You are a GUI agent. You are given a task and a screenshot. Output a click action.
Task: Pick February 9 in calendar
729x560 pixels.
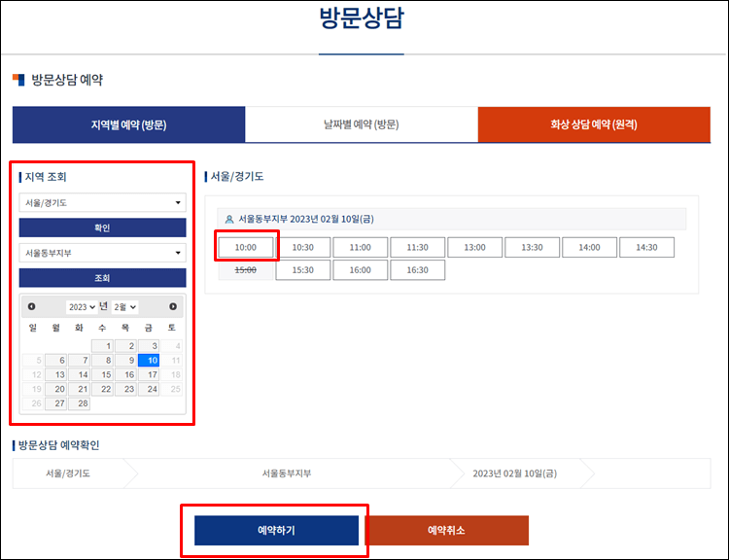pos(125,361)
